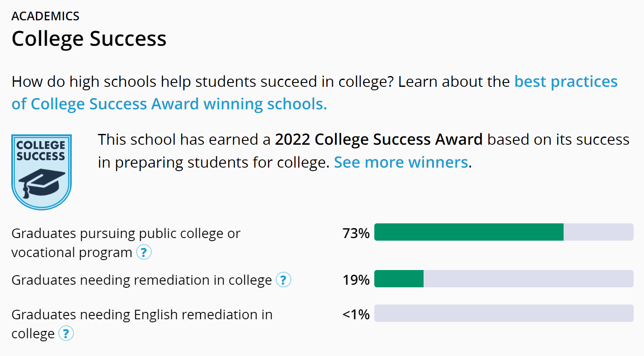Open help for public college or vocational program

[144, 252]
